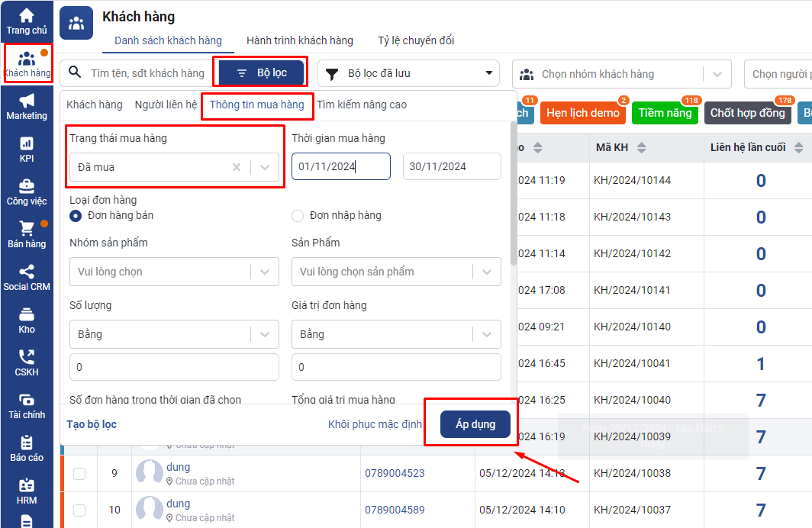
Task: Select Đơn hàng bán radio button
Action: click(x=76, y=216)
